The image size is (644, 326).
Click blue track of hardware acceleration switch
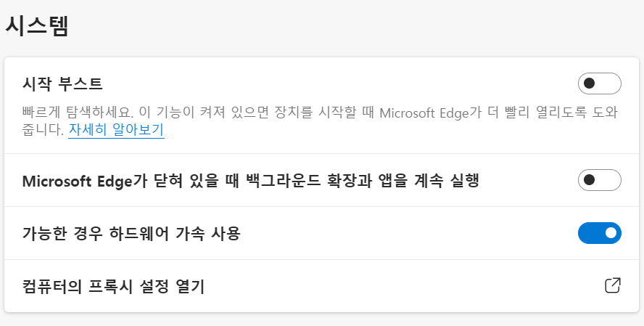click(x=590, y=233)
